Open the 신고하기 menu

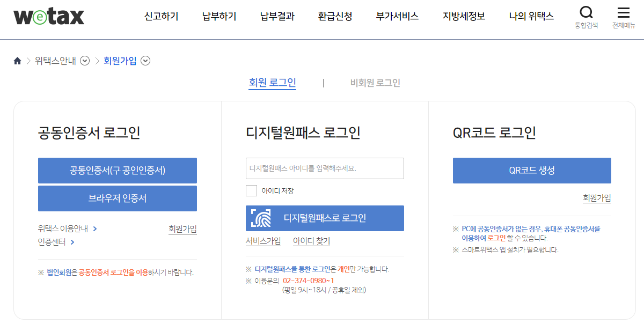(161, 16)
